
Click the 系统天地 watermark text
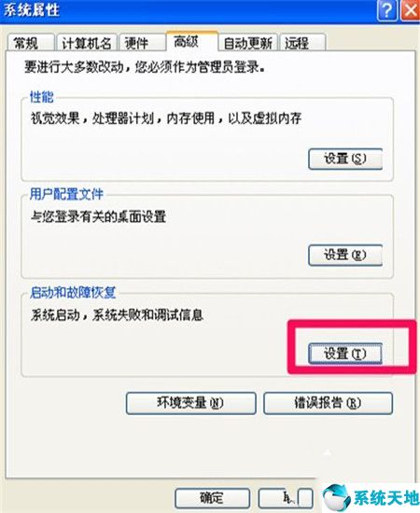coord(386,499)
